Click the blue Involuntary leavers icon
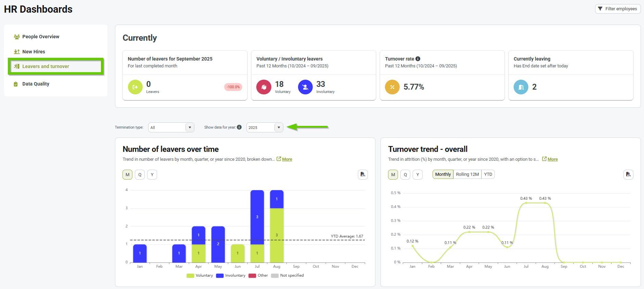This screenshot has width=644, height=289. pos(305,87)
